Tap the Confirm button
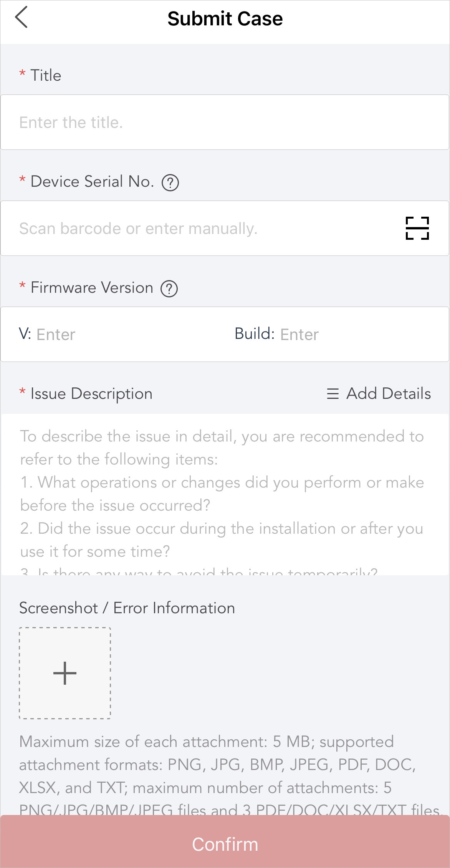This screenshot has width=450, height=868. [x=225, y=841]
